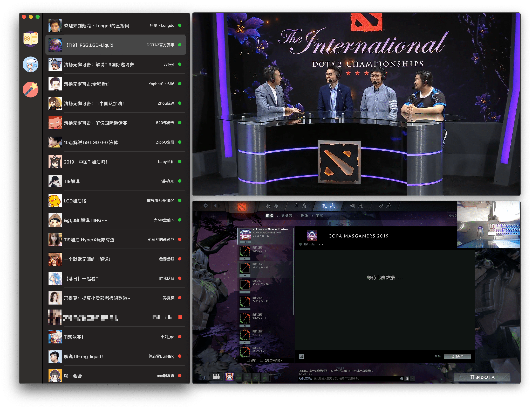The width and height of the screenshot is (532, 409).
Task: Open the 商店 tab
Action: pos(300,206)
